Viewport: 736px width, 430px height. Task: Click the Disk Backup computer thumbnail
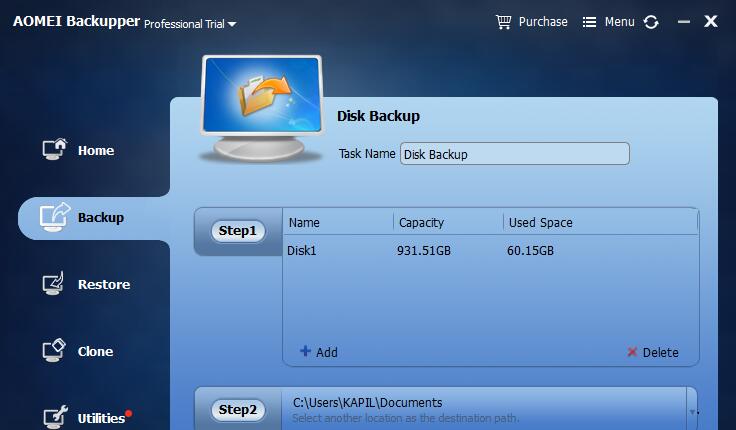[262, 109]
